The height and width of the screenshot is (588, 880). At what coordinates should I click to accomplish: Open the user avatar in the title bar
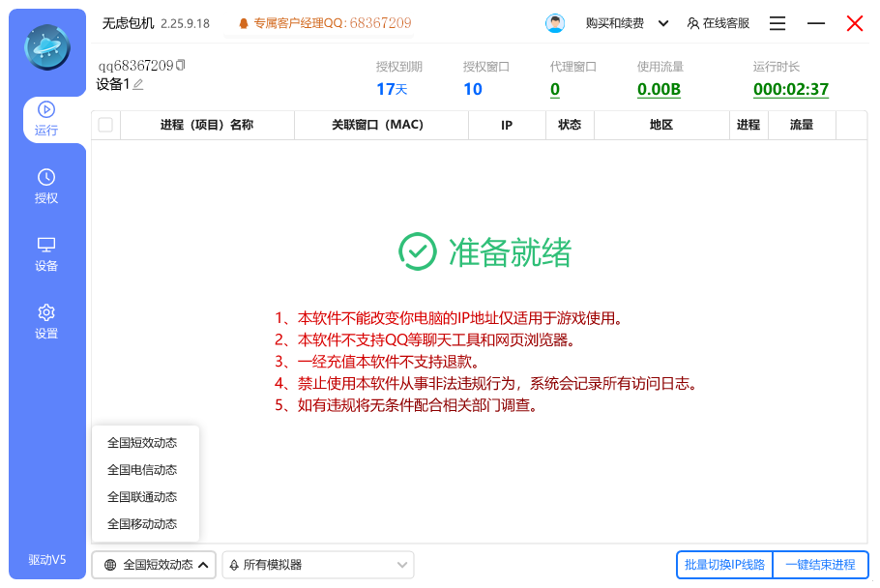click(554, 22)
